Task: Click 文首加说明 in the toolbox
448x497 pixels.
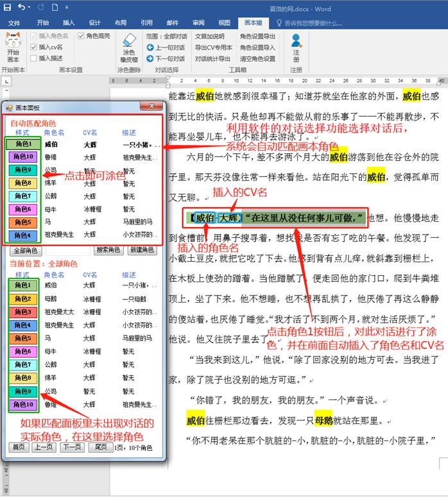Action: click(210, 37)
